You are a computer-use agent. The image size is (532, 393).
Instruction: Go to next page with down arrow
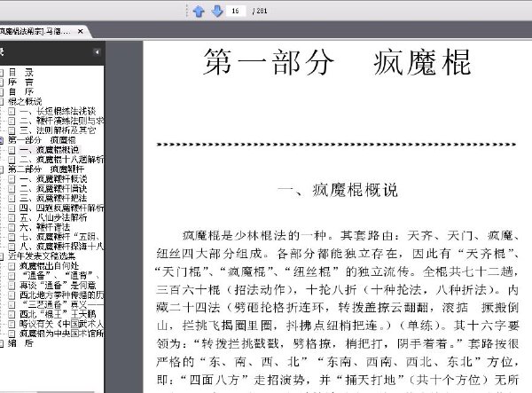click(217, 12)
